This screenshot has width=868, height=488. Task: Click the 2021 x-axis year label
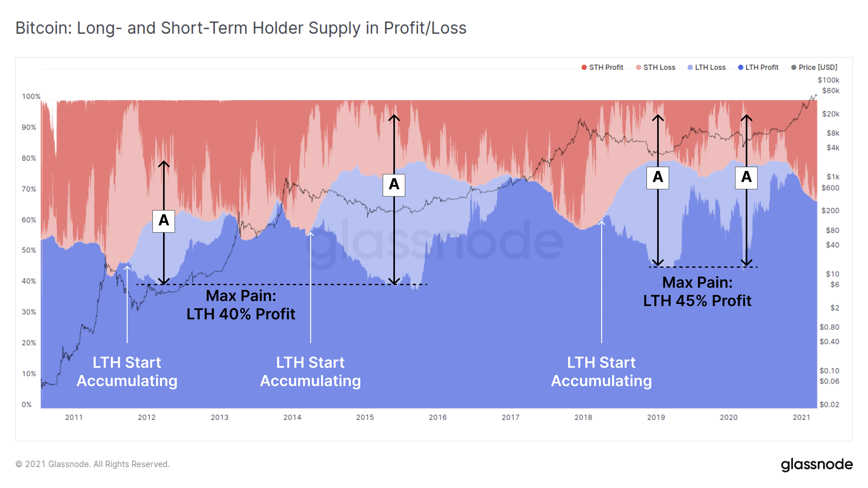[802, 417]
